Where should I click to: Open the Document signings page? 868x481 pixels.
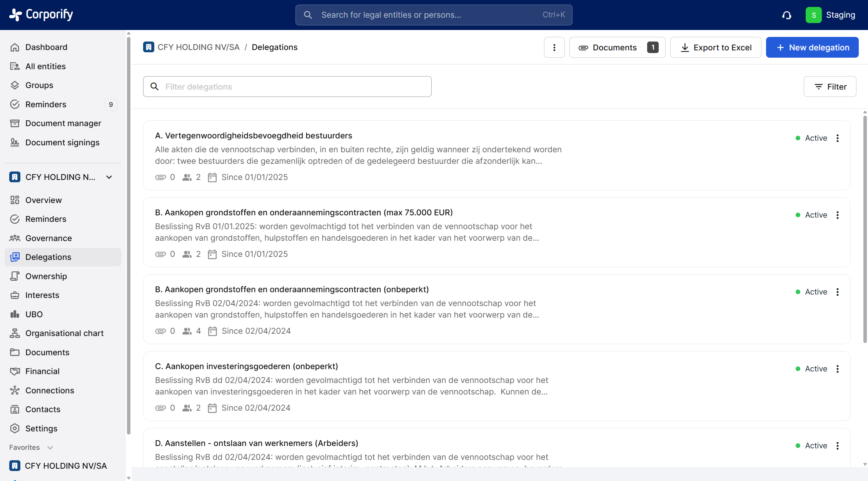tap(62, 142)
